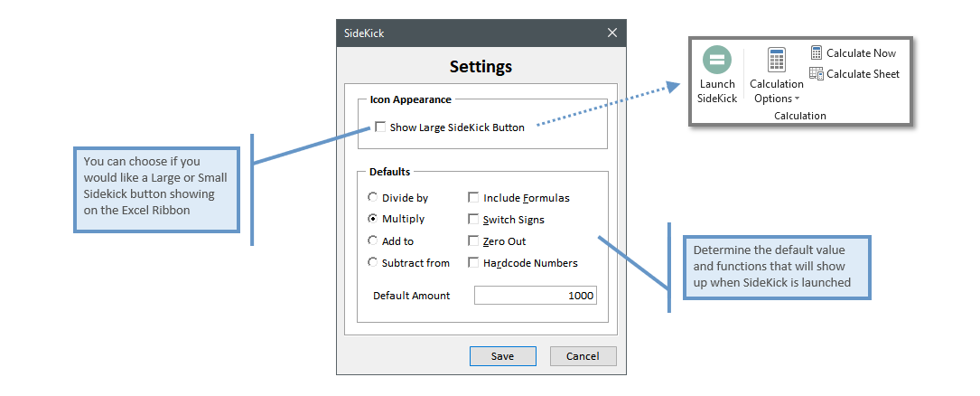The width and height of the screenshot is (980, 396).
Task: Click the Default Amount input field
Action: pos(535,296)
